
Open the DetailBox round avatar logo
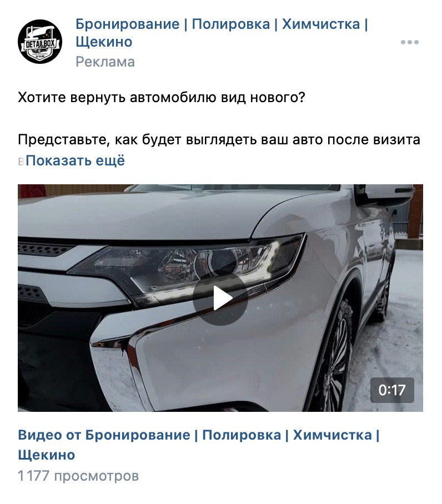click(40, 42)
